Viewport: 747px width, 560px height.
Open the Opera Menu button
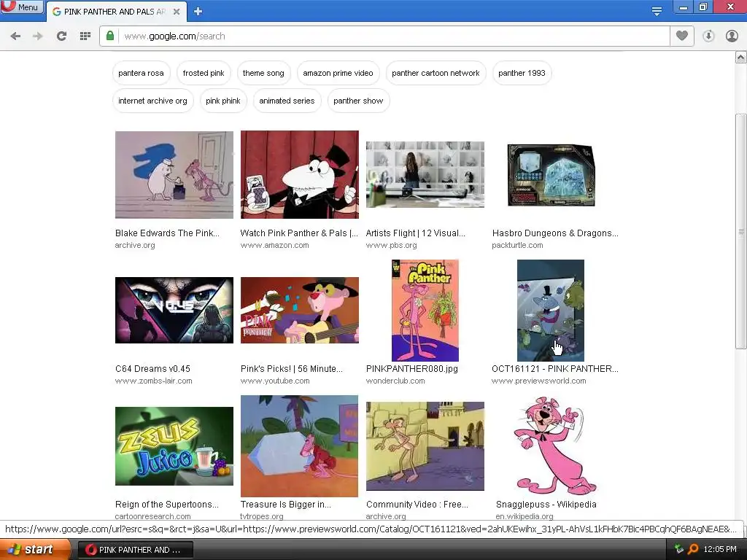point(22,7)
